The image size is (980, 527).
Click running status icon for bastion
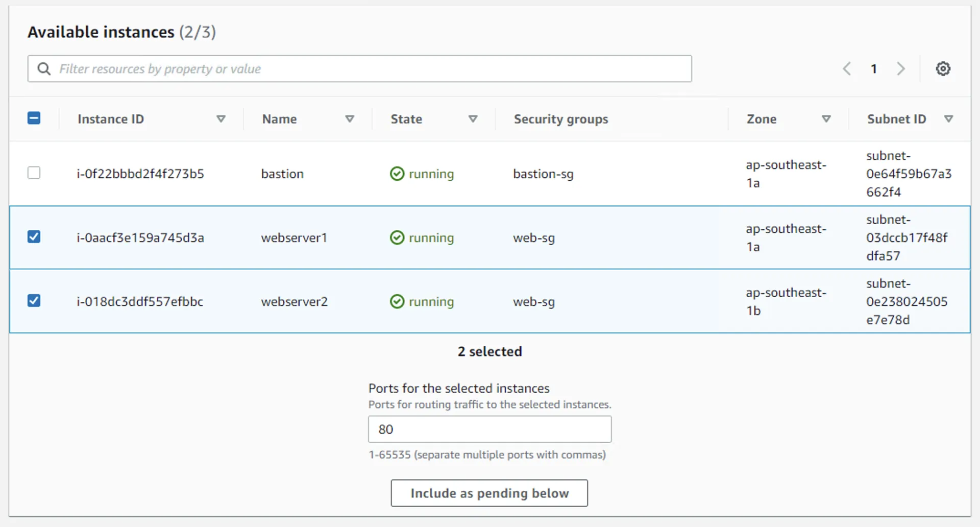[x=397, y=174]
